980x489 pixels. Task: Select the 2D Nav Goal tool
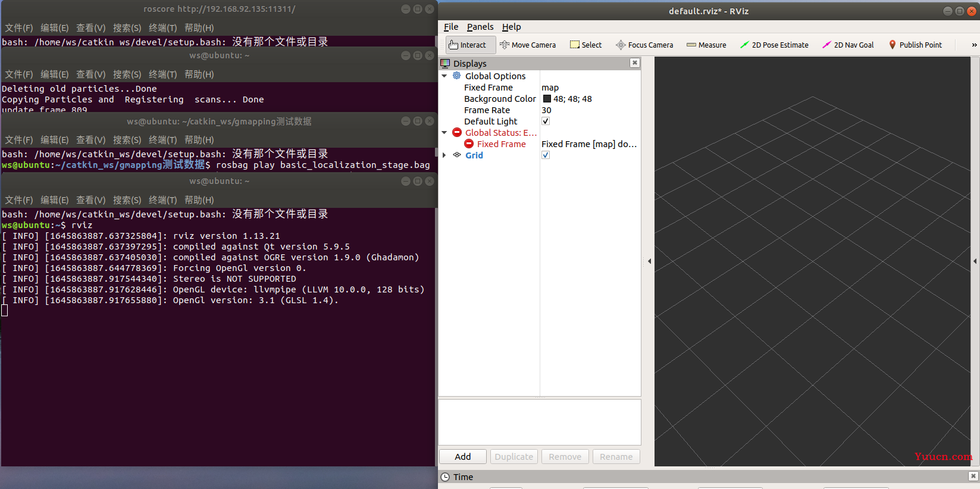pyautogui.click(x=848, y=45)
